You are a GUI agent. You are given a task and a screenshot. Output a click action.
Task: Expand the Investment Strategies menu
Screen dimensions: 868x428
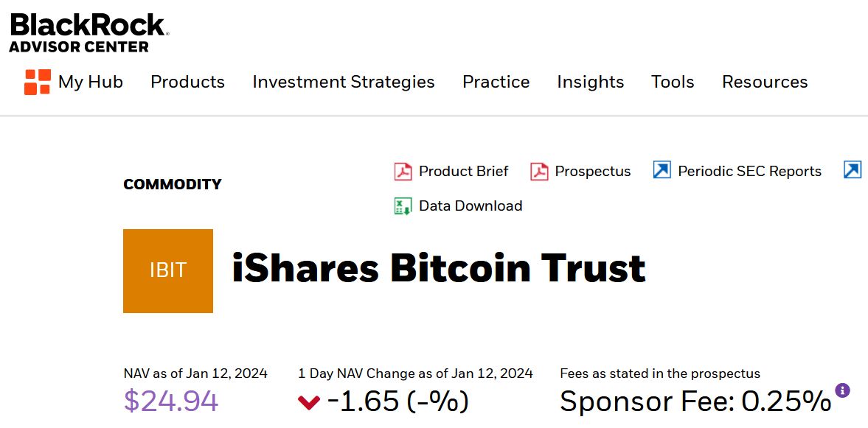(344, 82)
